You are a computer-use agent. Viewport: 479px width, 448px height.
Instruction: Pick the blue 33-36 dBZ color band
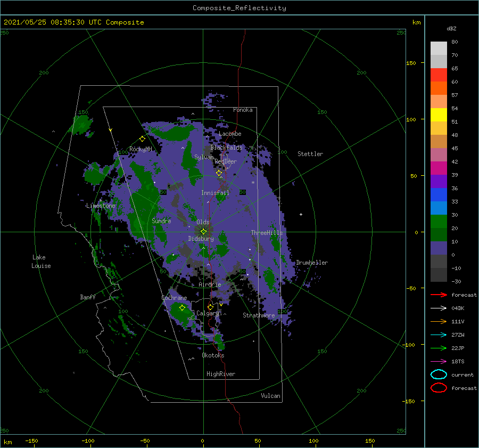[439, 195]
